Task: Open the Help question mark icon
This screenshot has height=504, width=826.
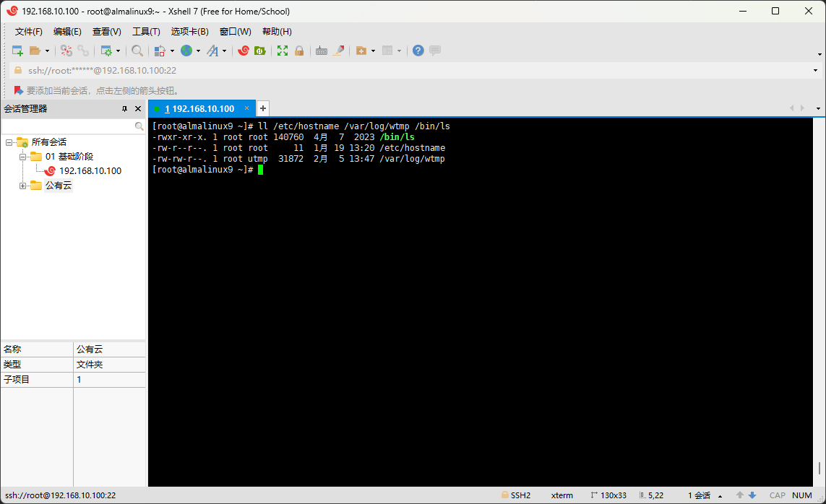Action: pos(418,51)
